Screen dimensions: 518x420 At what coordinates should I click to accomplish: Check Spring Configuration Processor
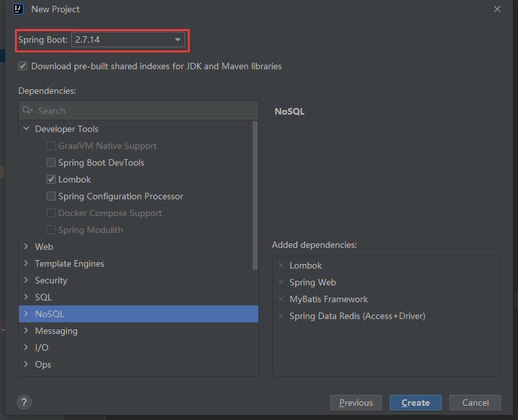click(51, 196)
